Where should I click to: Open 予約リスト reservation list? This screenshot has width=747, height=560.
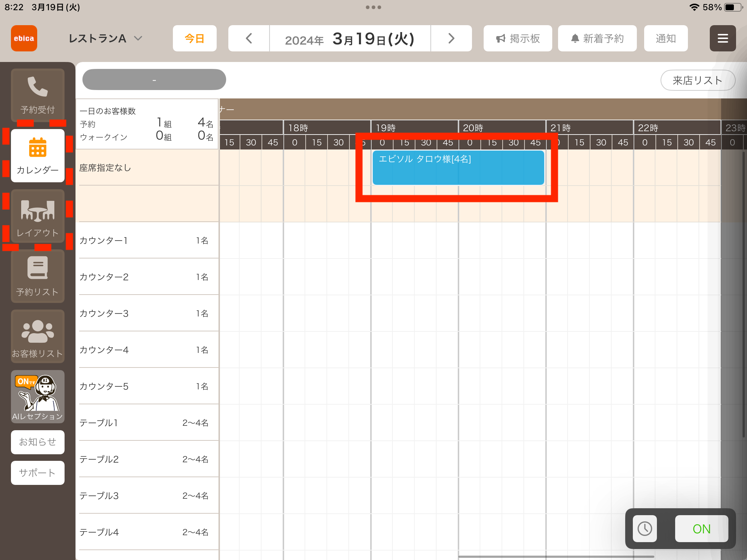38,276
